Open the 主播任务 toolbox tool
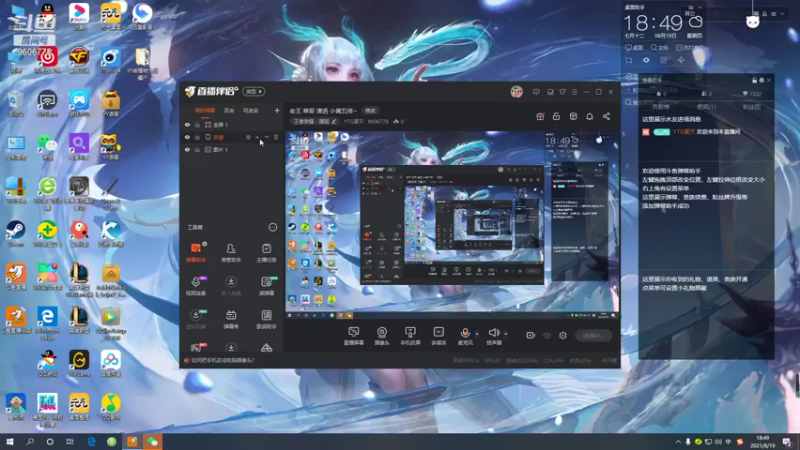Screen dimensions: 800x450 [266, 253]
